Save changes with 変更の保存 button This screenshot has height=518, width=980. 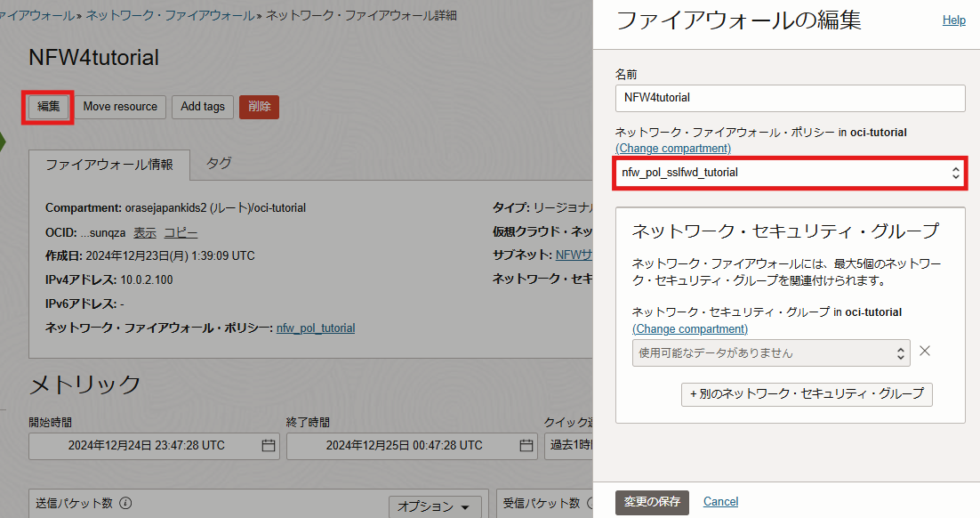[652, 502]
